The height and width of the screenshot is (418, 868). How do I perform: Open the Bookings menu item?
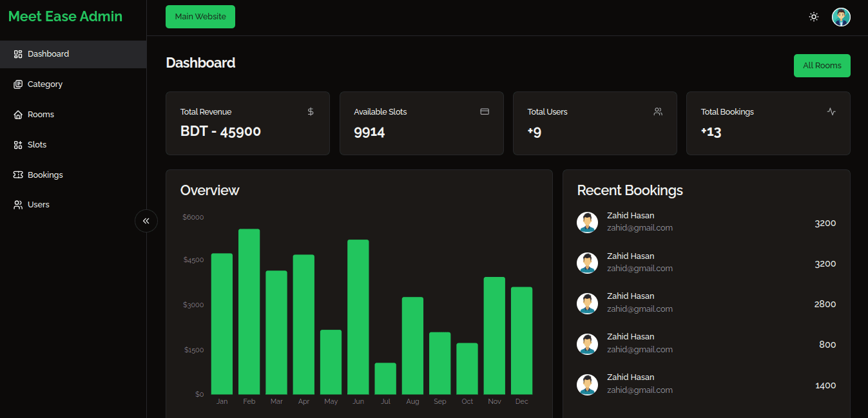point(45,175)
